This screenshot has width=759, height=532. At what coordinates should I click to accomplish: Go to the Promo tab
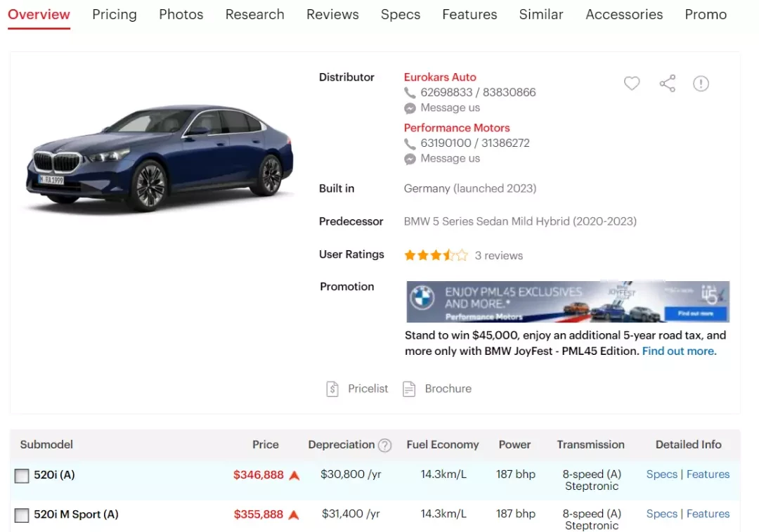(x=706, y=15)
